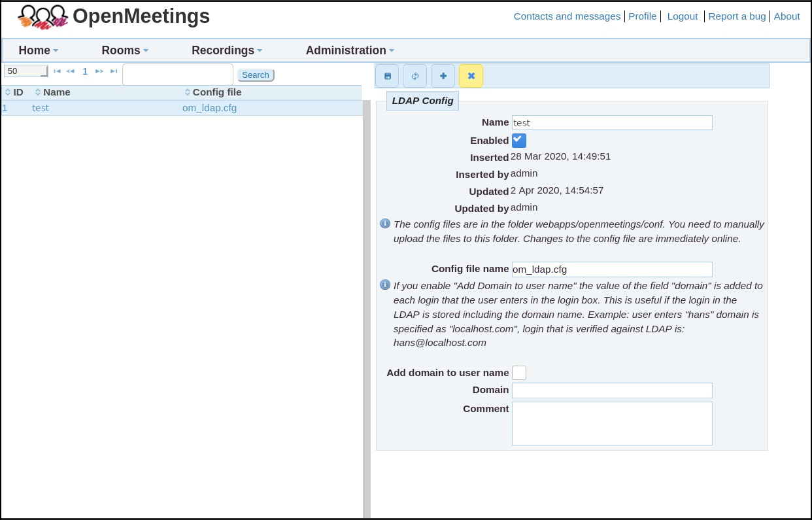Click the yellow delete record icon
Screen dimensions: 812x520
tap(471, 76)
